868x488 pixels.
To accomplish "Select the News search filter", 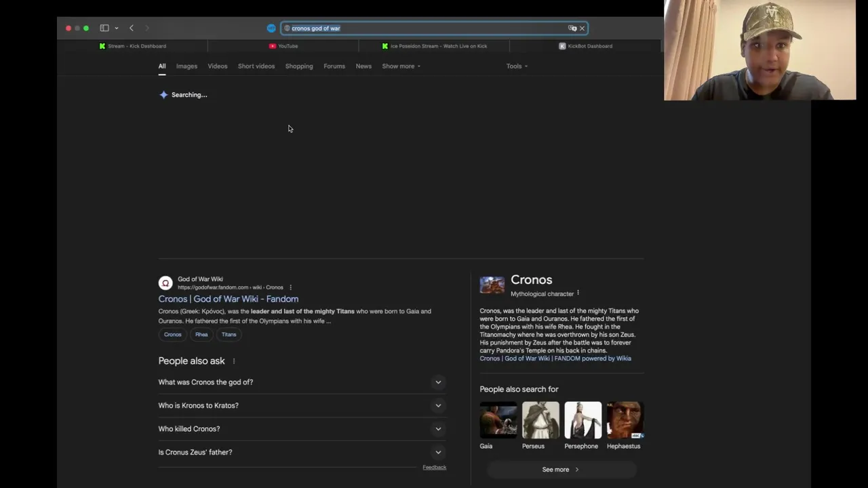I will tap(363, 66).
